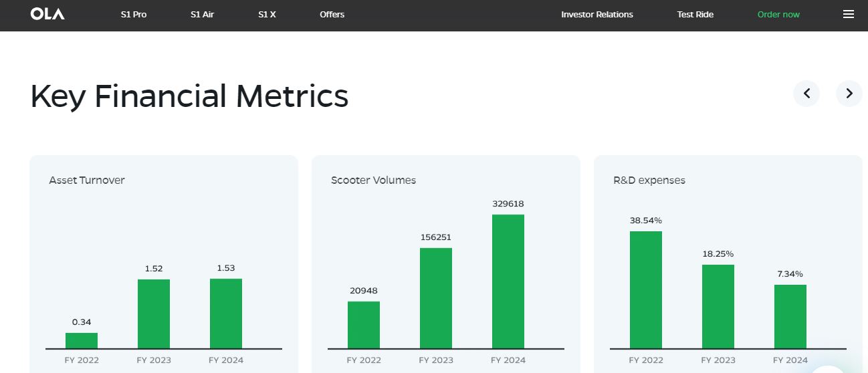
Task: Click the Asset Turnover FY 2024 bar
Action: point(226,314)
